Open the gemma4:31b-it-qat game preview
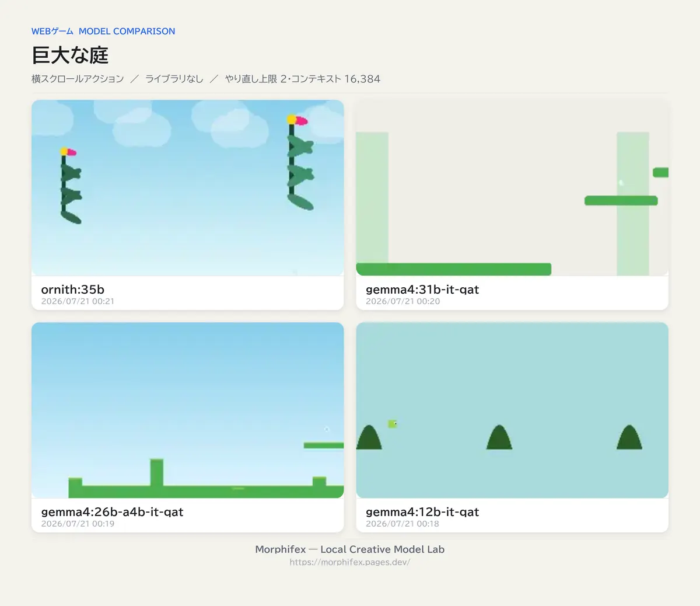This screenshot has width=700, height=606. click(x=512, y=187)
